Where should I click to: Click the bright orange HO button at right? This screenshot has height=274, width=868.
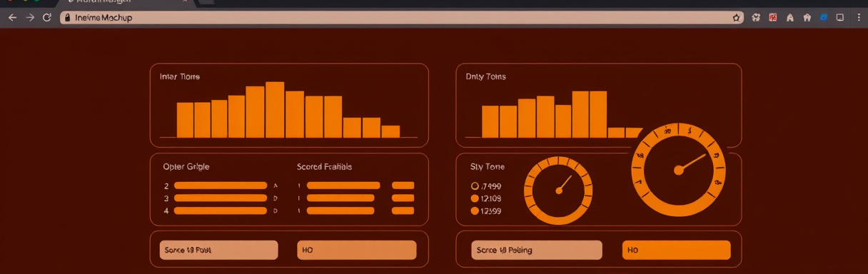pos(676,250)
